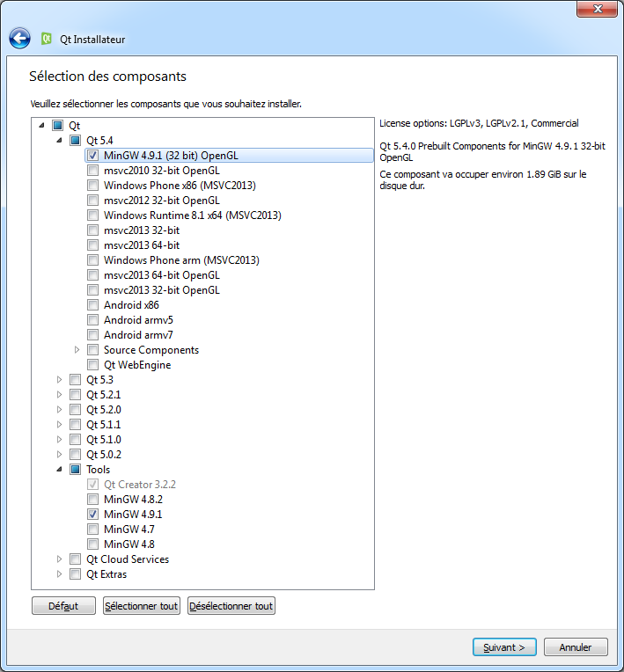Image resolution: width=624 pixels, height=672 pixels.
Task: Click the blue back arrow button
Action: 19,39
